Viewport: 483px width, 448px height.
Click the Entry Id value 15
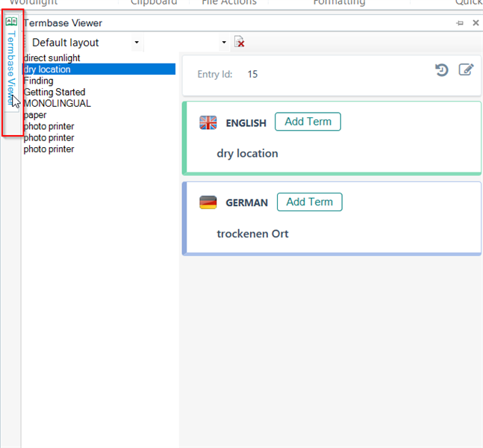[252, 74]
